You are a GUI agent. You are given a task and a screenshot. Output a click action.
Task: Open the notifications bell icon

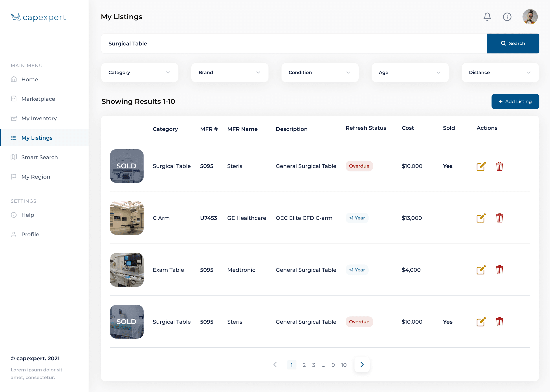pyautogui.click(x=487, y=17)
